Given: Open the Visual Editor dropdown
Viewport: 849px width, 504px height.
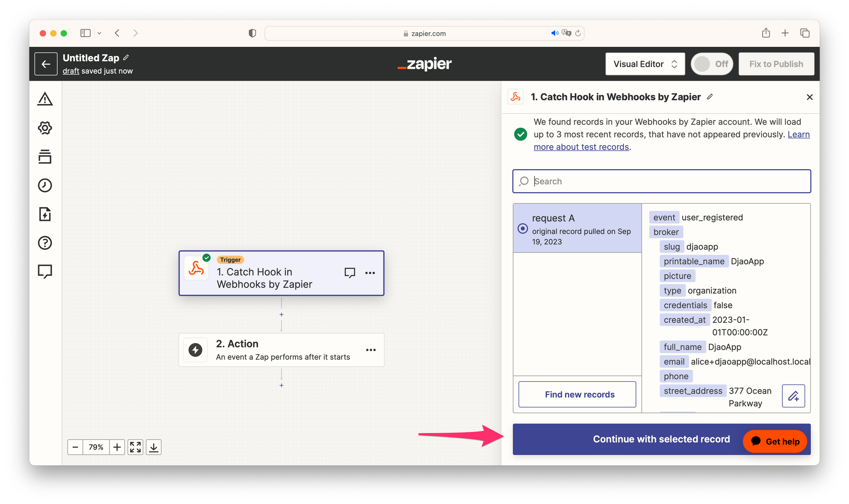Looking at the screenshot, I should click(x=645, y=64).
